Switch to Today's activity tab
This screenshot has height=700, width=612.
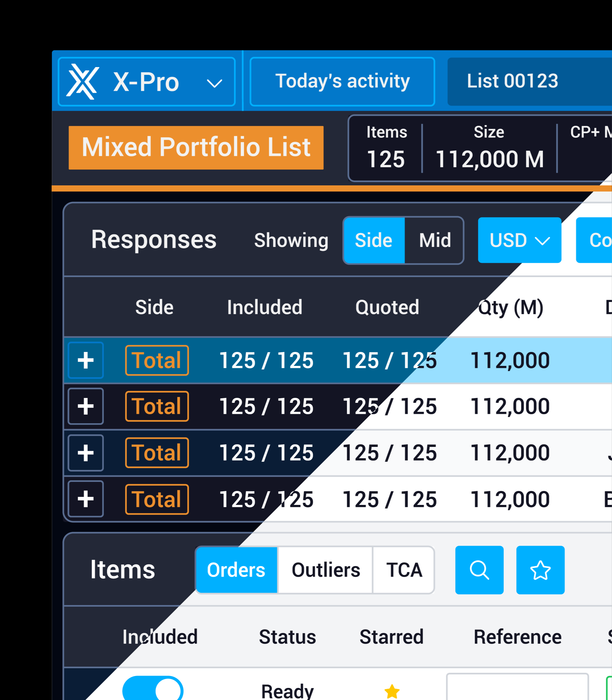pyautogui.click(x=342, y=82)
